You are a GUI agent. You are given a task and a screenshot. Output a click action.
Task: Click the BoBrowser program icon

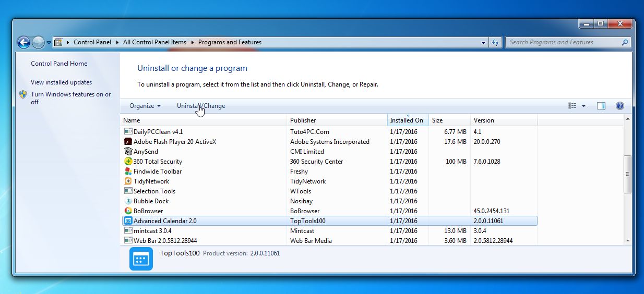click(128, 211)
